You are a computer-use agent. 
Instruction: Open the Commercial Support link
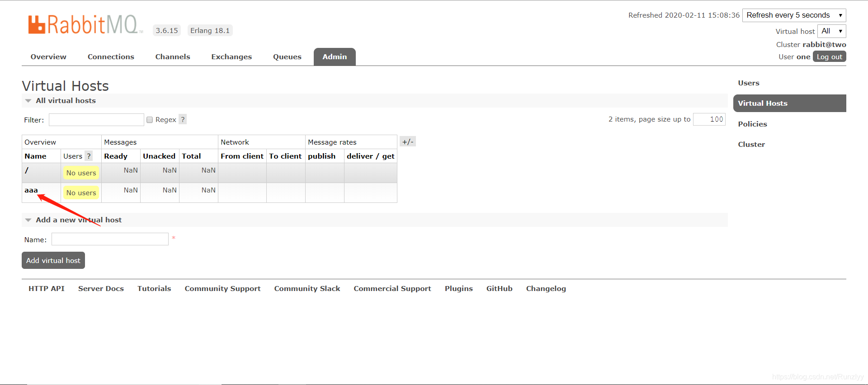392,288
